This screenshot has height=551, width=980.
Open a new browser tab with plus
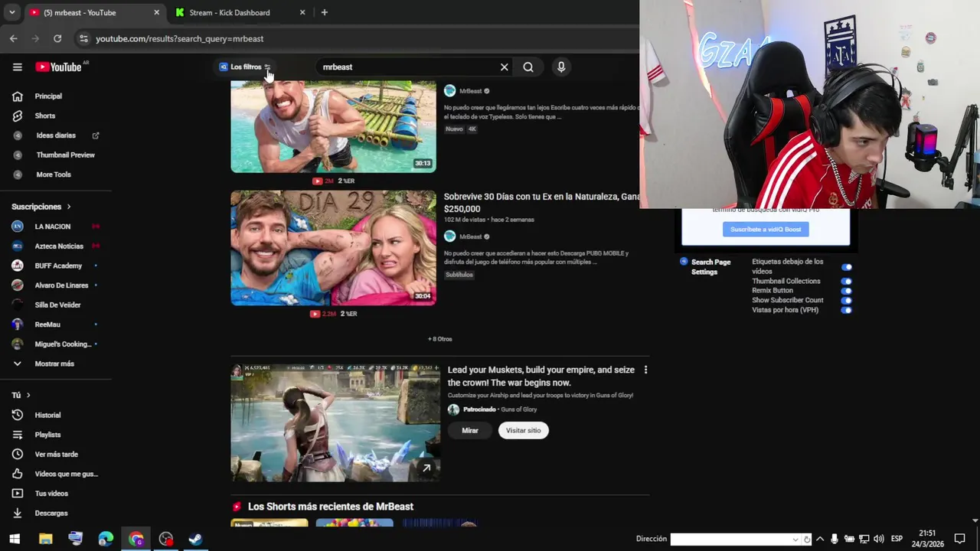325,12
